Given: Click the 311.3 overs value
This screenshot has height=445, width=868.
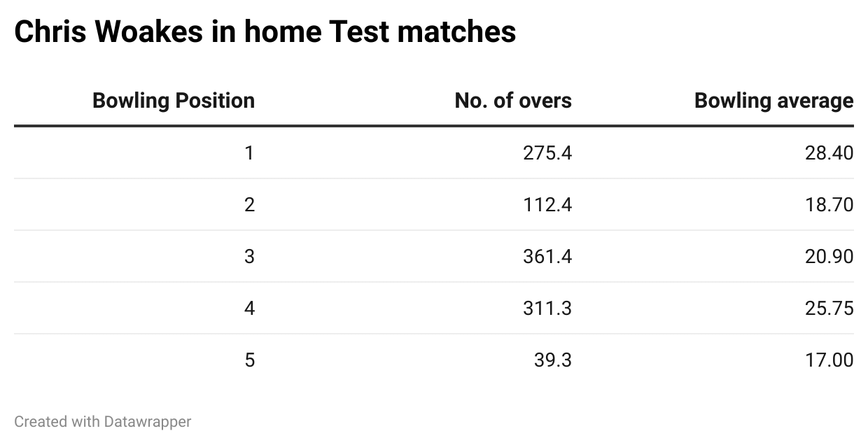Looking at the screenshot, I should (x=547, y=308).
